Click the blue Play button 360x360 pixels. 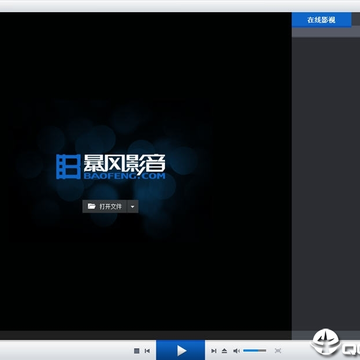181,350
